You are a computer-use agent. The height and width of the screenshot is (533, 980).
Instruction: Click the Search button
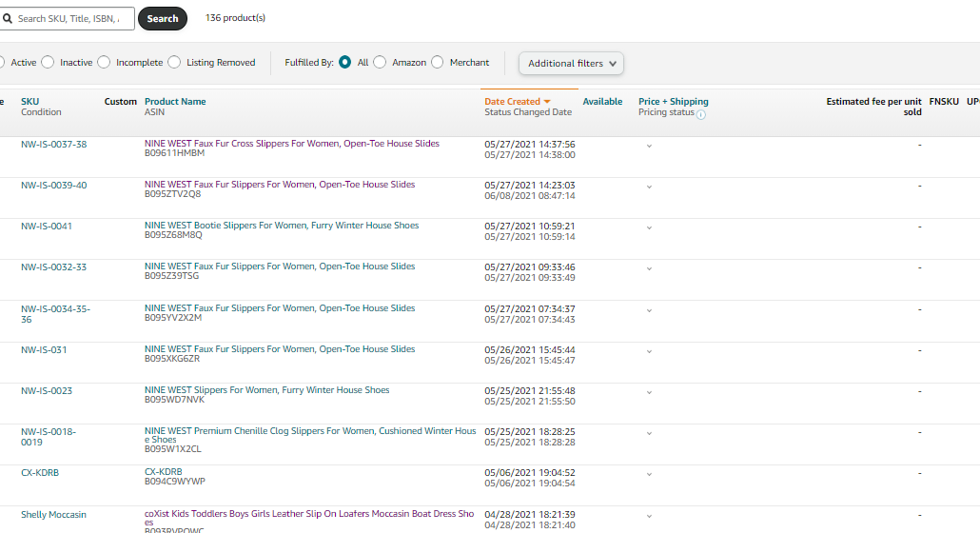coord(163,19)
